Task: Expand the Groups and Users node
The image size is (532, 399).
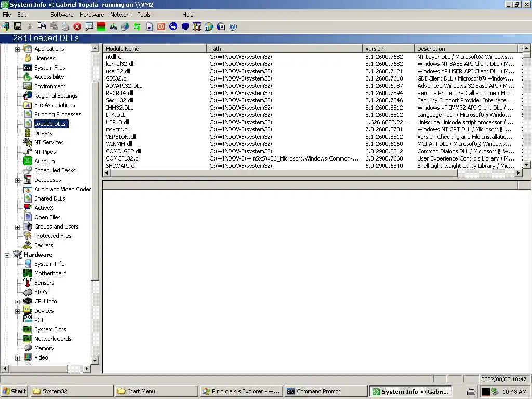Action: pos(17,228)
